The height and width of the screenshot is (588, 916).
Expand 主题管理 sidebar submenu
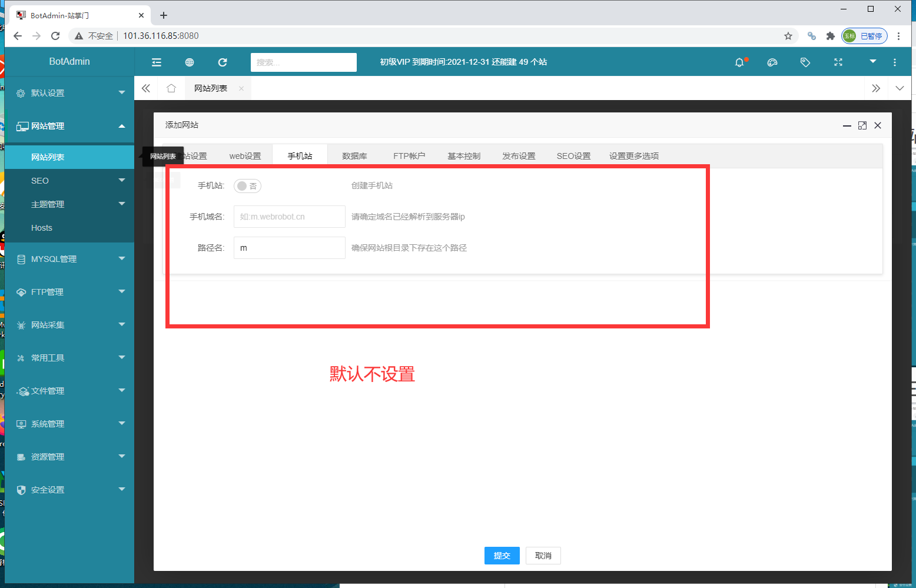tap(69, 204)
